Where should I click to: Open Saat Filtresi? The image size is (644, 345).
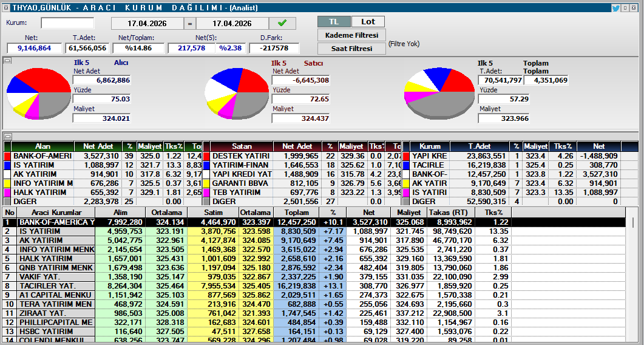click(351, 48)
